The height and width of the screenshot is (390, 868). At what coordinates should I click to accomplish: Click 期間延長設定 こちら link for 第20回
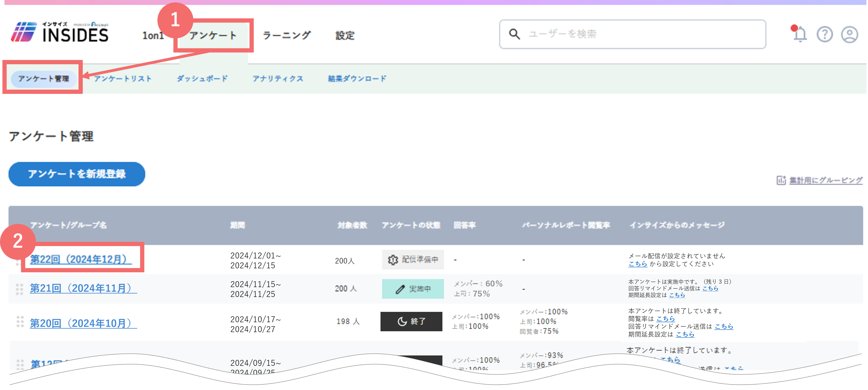pyautogui.click(x=685, y=334)
